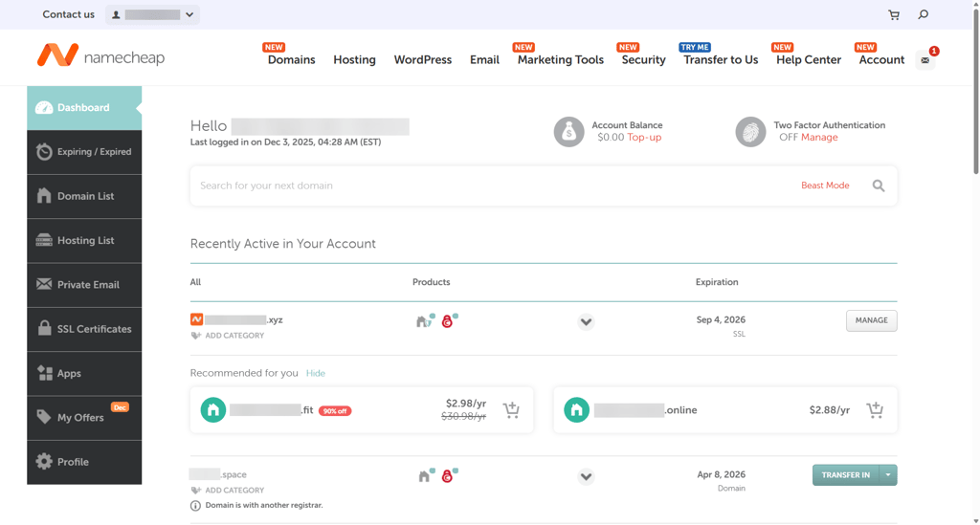Viewport: 980px width, 525px height.
Task: Open Expiring / Expired in sidebar
Action: point(84,152)
